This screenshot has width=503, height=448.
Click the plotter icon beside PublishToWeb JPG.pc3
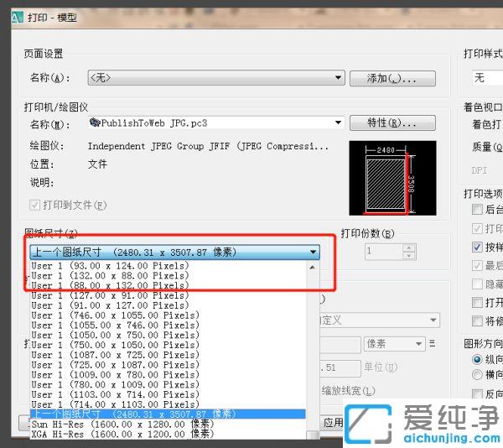click(94, 123)
